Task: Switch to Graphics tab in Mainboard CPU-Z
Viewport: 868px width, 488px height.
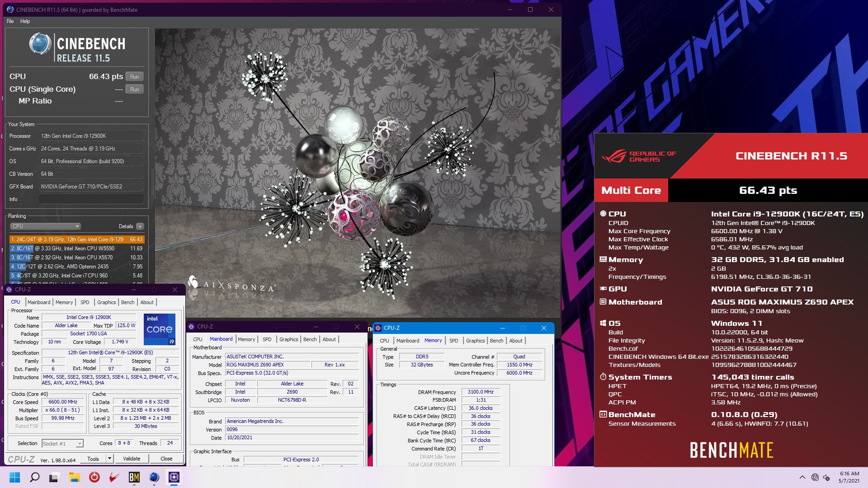Action: tap(288, 339)
